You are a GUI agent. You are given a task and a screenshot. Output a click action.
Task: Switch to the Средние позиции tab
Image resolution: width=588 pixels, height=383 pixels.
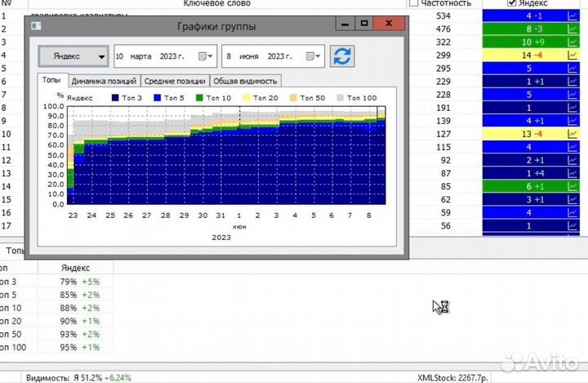tap(176, 81)
